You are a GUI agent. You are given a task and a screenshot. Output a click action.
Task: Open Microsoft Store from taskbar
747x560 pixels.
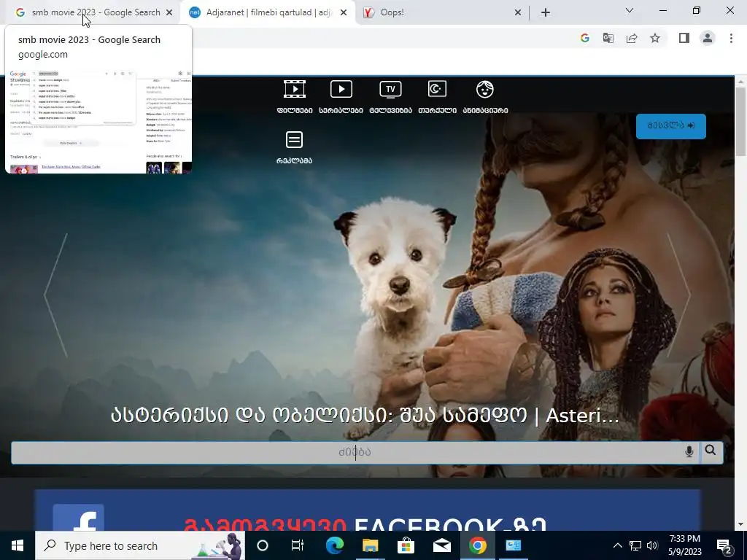point(406,545)
